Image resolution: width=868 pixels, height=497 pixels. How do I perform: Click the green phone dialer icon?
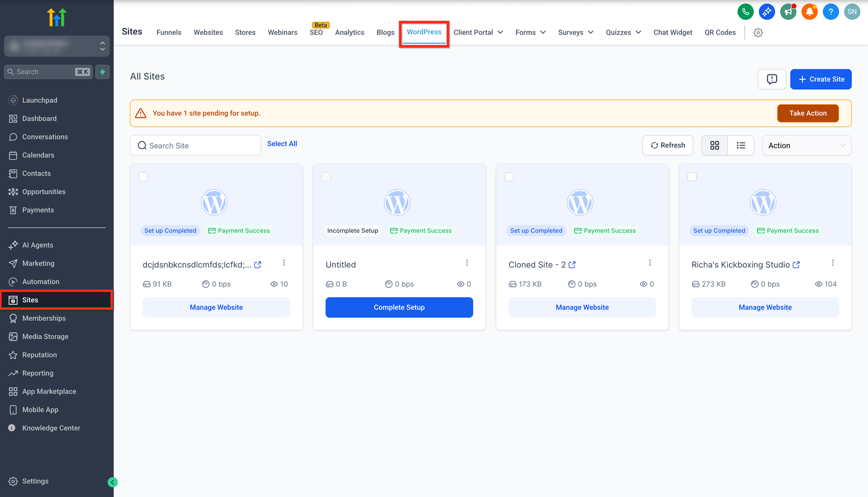pos(745,11)
